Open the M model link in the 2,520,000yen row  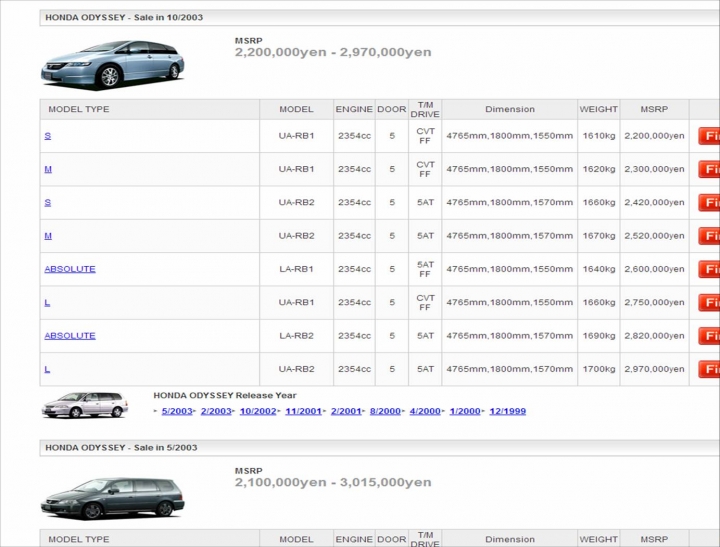coord(48,236)
